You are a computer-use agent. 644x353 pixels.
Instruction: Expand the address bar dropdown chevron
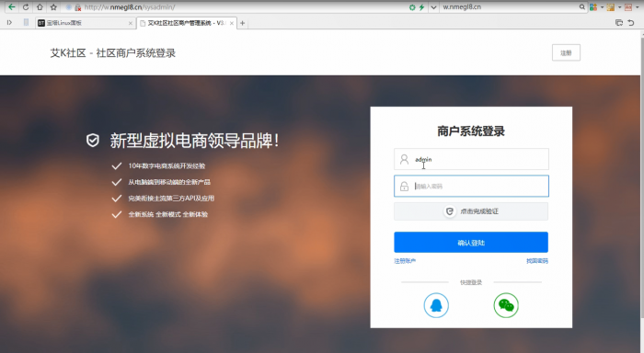tap(433, 7)
